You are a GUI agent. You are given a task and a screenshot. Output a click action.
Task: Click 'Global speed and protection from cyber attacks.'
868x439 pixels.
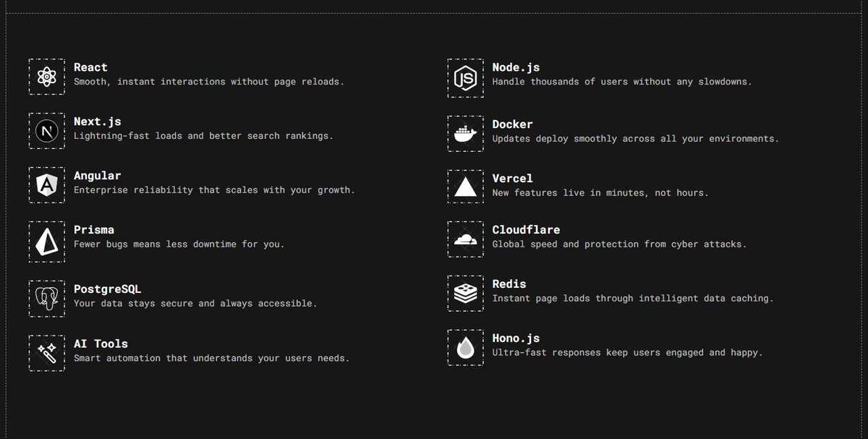pos(619,244)
